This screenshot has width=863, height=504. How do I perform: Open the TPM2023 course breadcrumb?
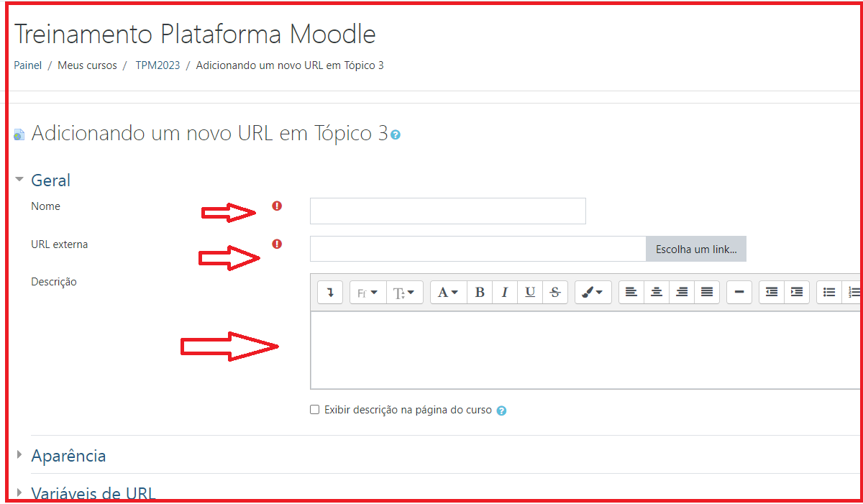[157, 65]
